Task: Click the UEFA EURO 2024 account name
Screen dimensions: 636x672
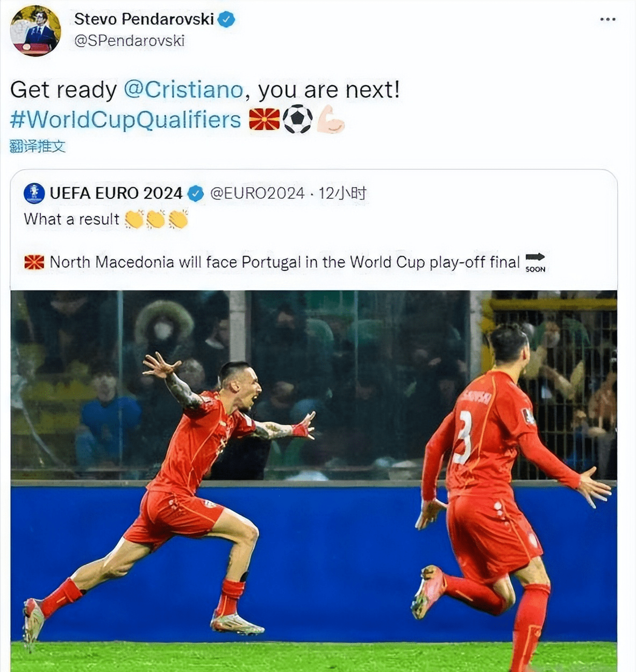Action: pyautogui.click(x=116, y=194)
